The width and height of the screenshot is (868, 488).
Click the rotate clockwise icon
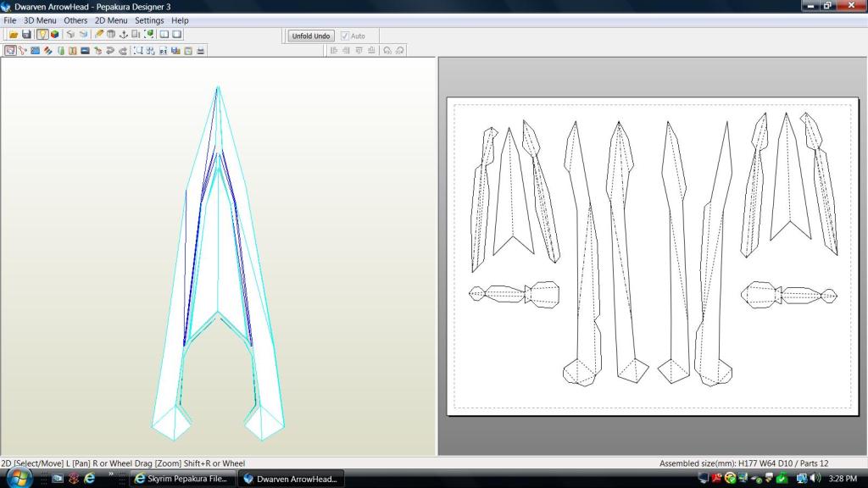click(x=400, y=51)
